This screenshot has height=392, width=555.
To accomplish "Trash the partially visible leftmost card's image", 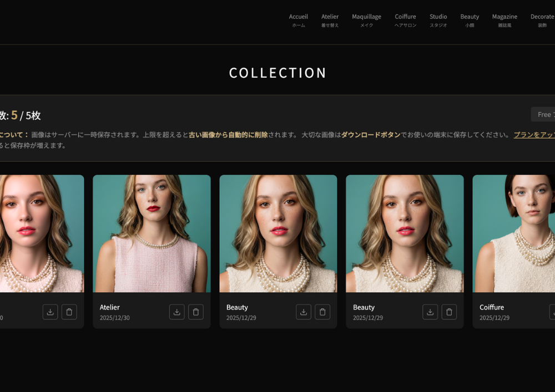I will click(x=69, y=312).
